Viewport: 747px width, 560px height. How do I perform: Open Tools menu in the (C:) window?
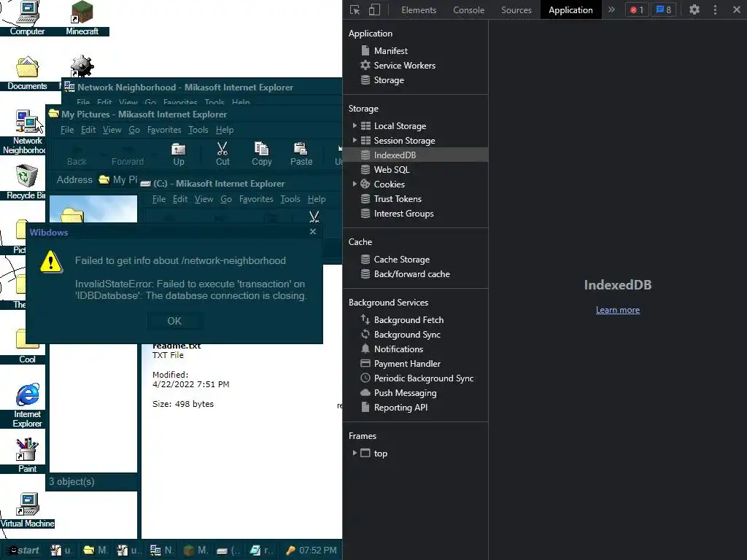[290, 199]
